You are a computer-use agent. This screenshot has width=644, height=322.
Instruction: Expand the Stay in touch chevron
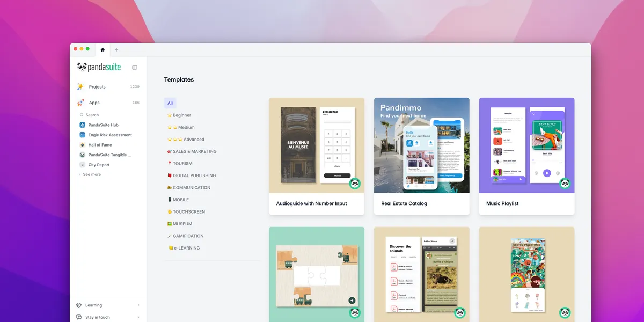(138, 317)
